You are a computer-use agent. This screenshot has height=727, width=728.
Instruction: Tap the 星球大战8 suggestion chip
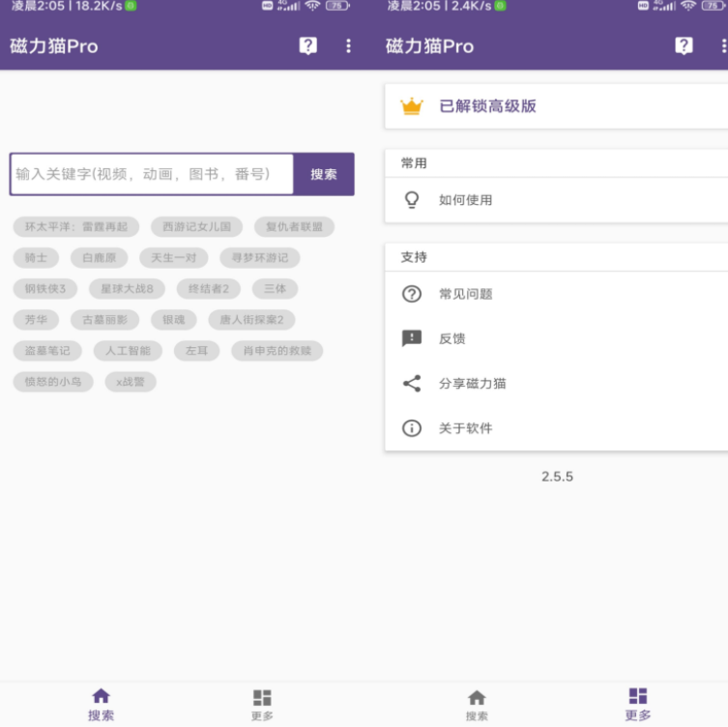[127, 289]
